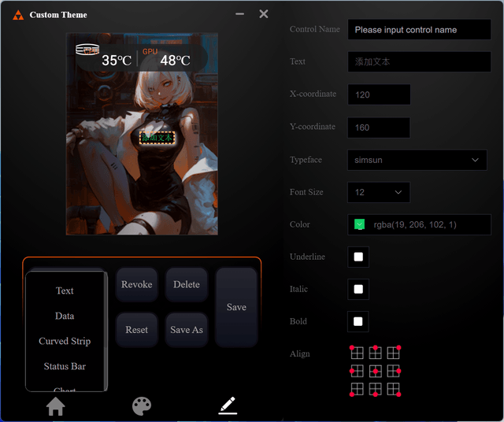Check the Bold checkbox
The image size is (504, 422).
tap(358, 321)
